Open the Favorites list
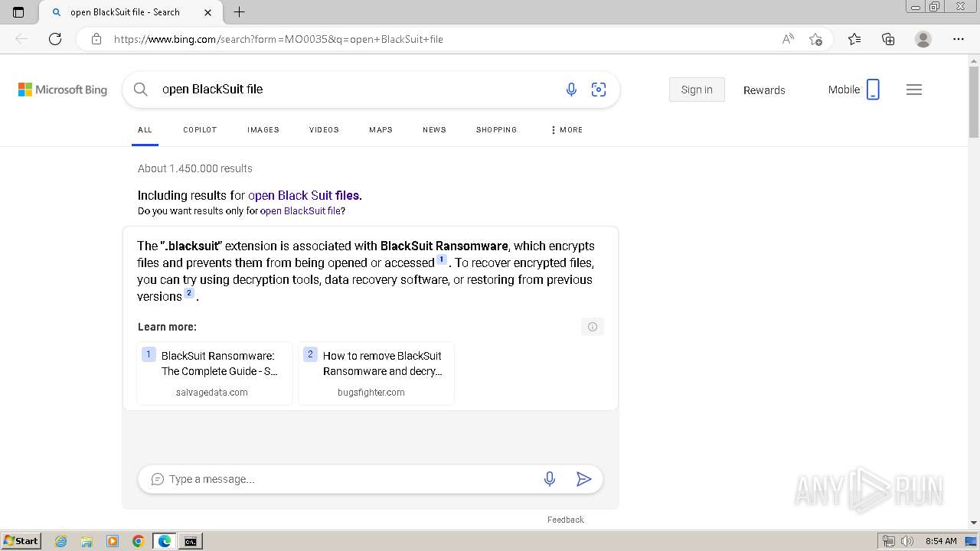 854,39
